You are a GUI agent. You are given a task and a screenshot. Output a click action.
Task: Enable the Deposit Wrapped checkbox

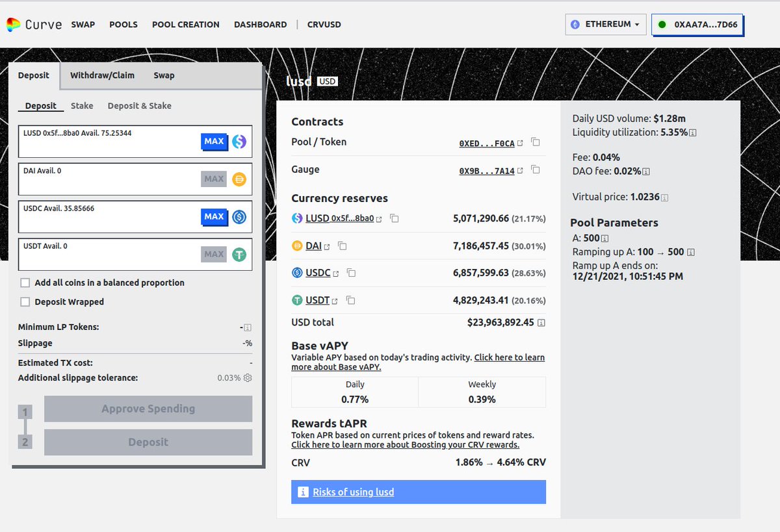point(25,301)
